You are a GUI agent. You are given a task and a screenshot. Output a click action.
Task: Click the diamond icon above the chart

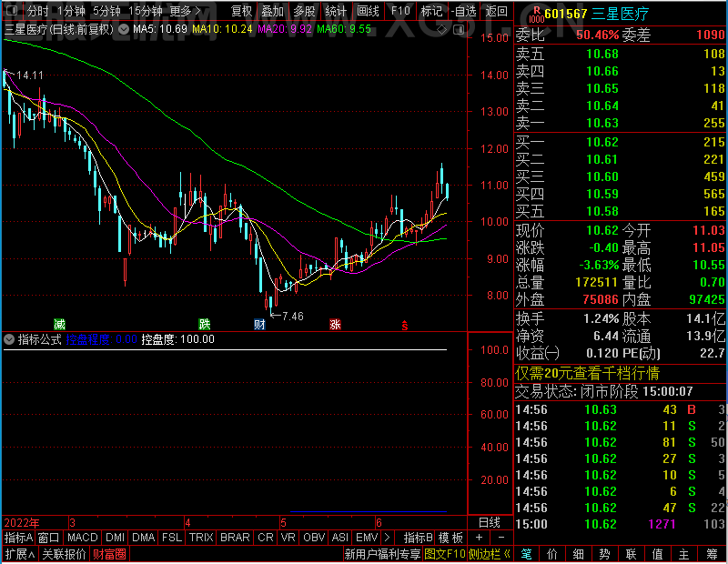tap(442, 30)
